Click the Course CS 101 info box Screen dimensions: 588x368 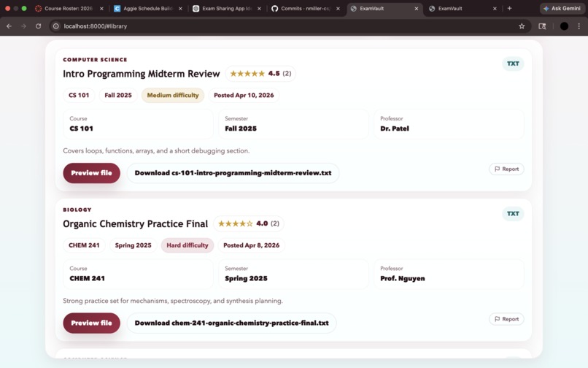(x=138, y=124)
